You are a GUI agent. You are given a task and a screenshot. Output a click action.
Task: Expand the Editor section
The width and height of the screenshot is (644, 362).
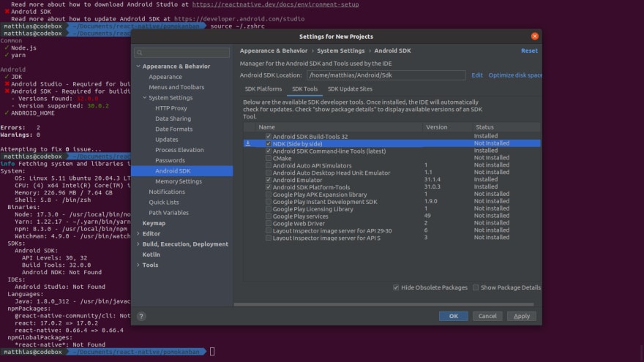(x=138, y=233)
